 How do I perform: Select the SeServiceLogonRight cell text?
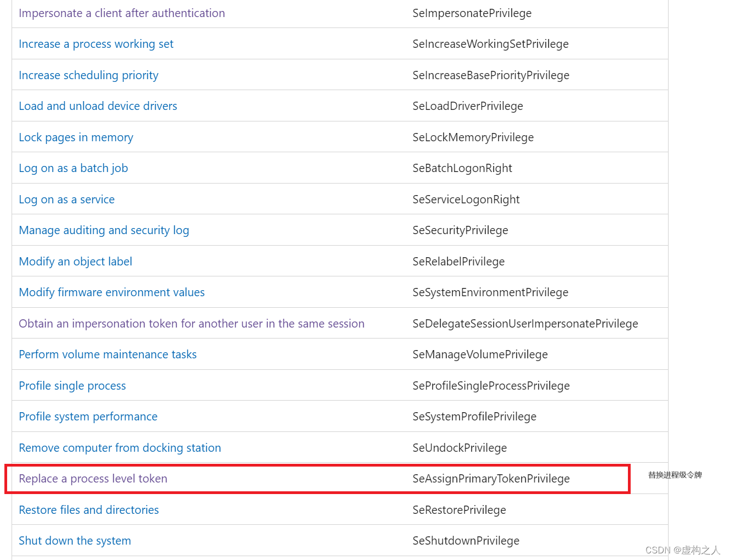(x=466, y=199)
